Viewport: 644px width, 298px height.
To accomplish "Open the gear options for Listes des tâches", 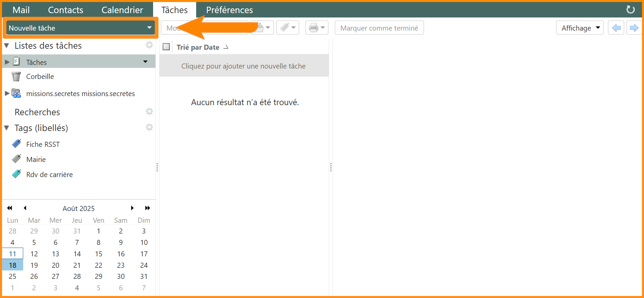I will pyautogui.click(x=149, y=45).
